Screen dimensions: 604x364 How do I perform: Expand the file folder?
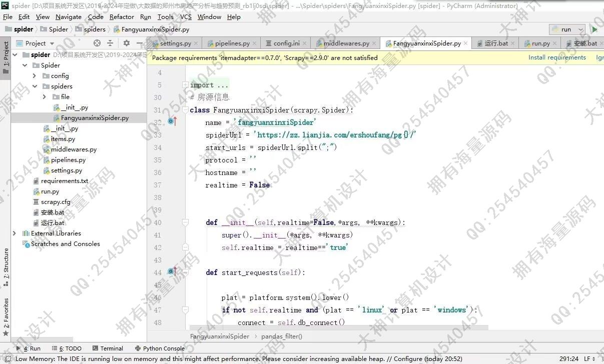point(44,97)
